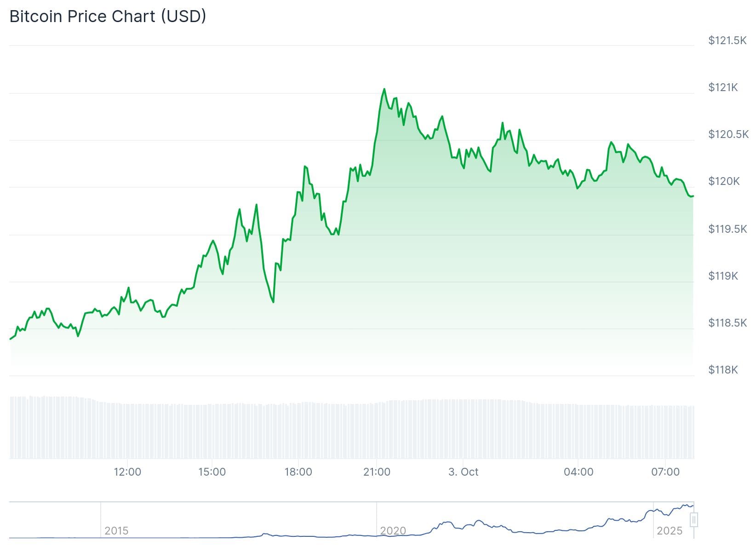Click the $120K y-axis label
This screenshot has width=756, height=552.
point(724,181)
